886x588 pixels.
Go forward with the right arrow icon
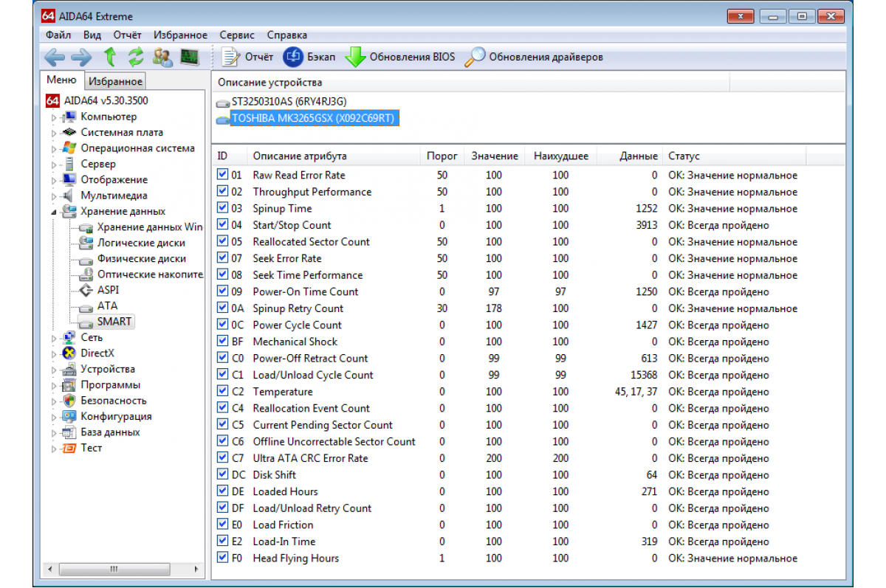click(x=81, y=57)
